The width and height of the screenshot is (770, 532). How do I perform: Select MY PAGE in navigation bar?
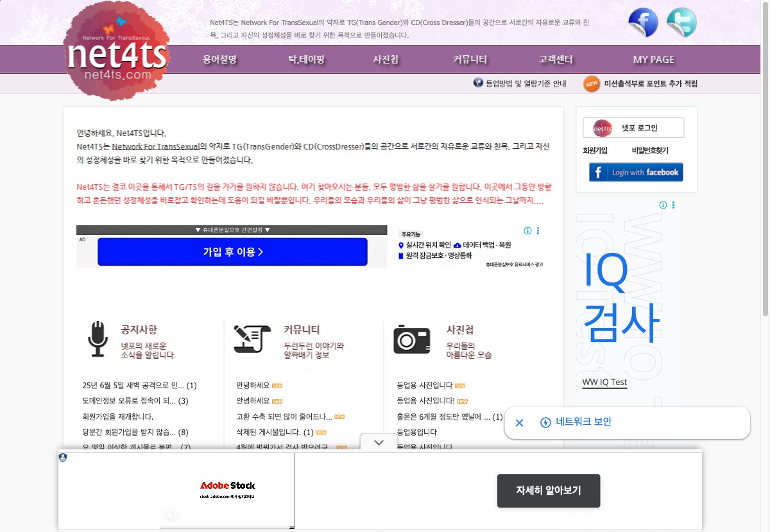pos(654,60)
